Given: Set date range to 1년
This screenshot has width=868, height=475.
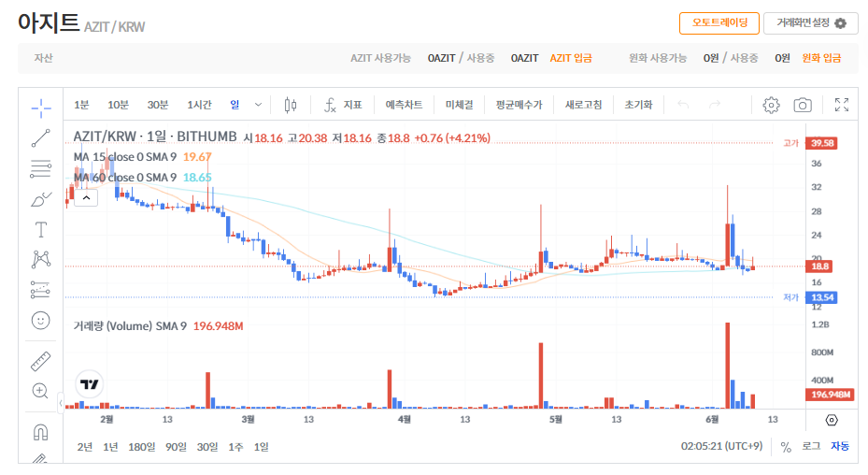Looking at the screenshot, I should [110, 447].
